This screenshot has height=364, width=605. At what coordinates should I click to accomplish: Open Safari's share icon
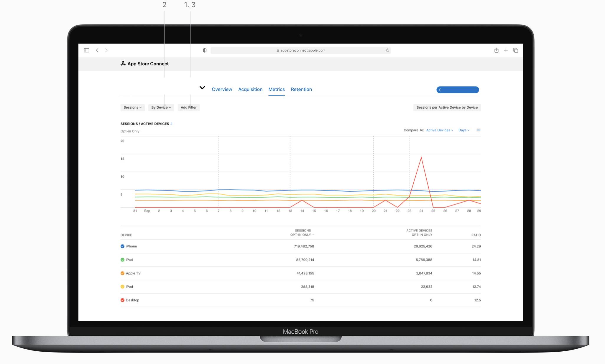coord(497,50)
